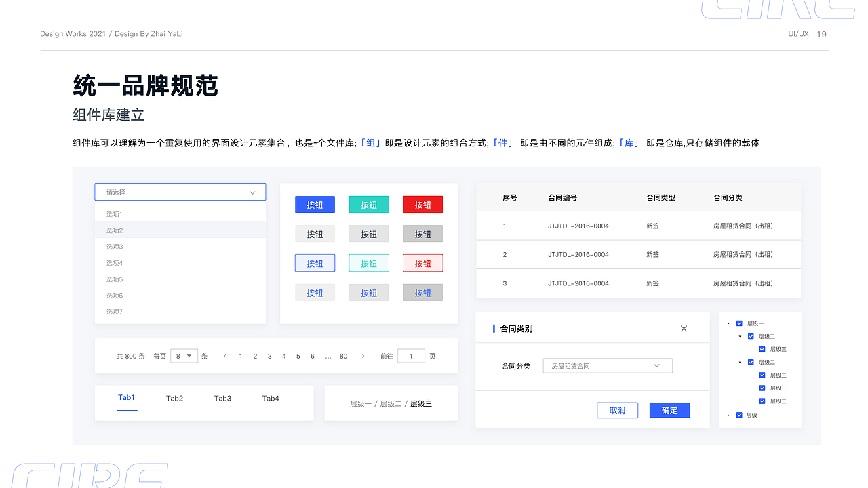The width and height of the screenshot is (868, 488).
Task: Click the blue-outlined 按钮 button
Action: point(315,263)
